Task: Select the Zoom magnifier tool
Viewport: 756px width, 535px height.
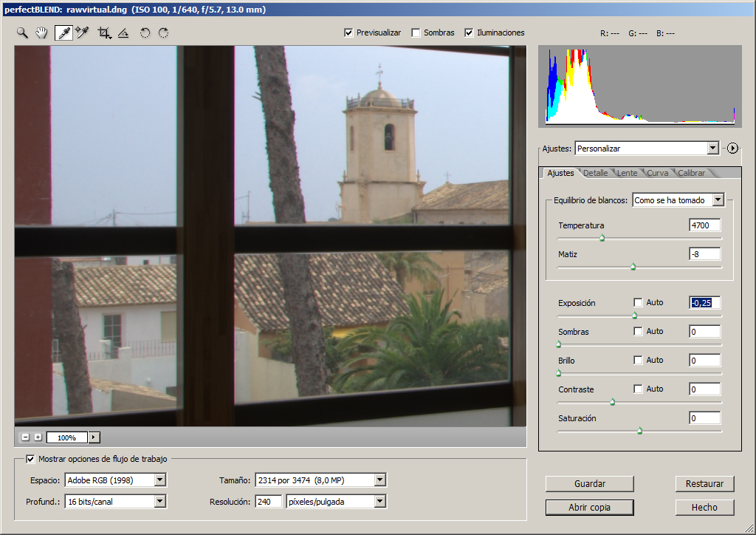Action: (x=22, y=33)
